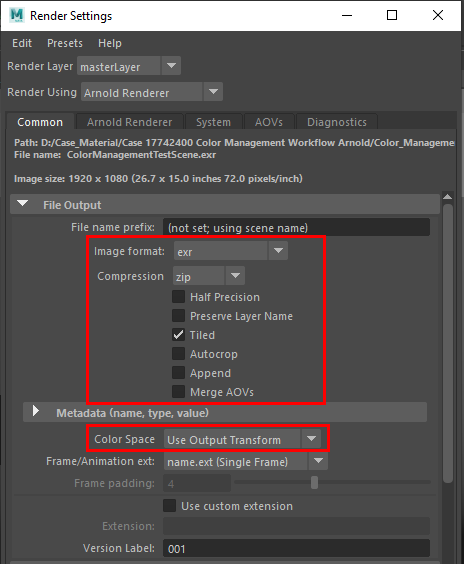This screenshot has height=564, width=464.
Task: Click the Frame padding slider handle
Action: tap(314, 483)
